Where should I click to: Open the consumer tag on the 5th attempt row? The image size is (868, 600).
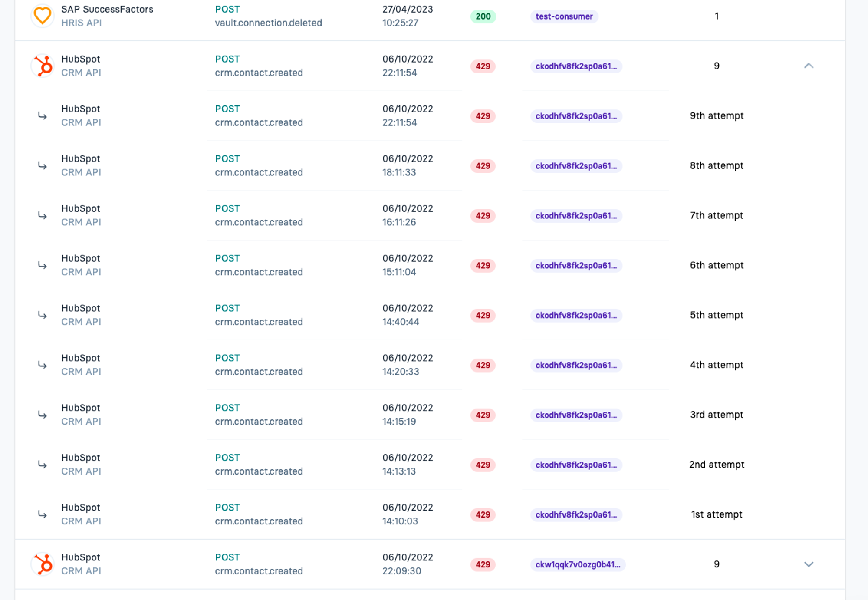(x=576, y=315)
